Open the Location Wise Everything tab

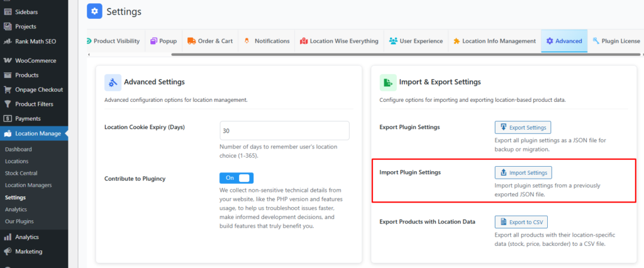point(339,41)
